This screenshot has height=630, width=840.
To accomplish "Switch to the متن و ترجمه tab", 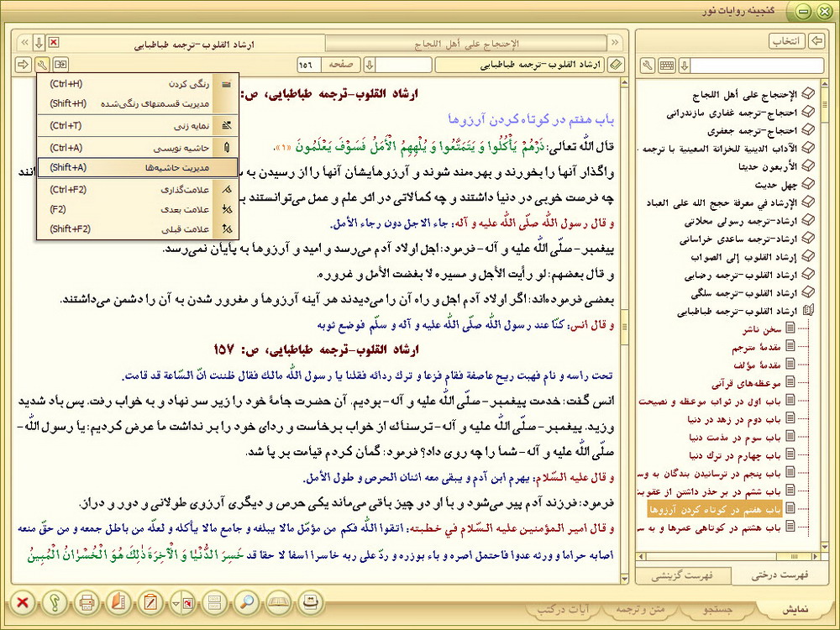I will click(640, 610).
